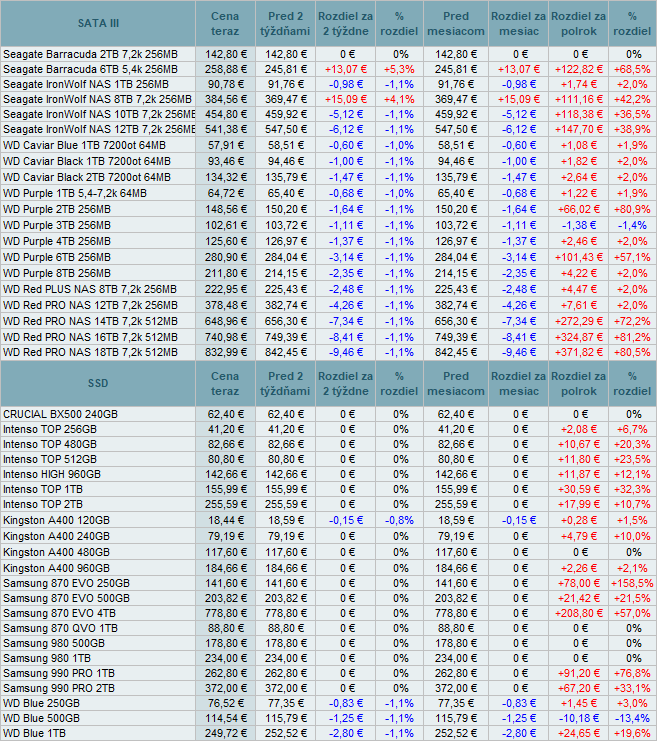Screen dimensions: 657x741
Task: Select WD Blue 250GB
Action: pyautogui.click(x=41, y=704)
